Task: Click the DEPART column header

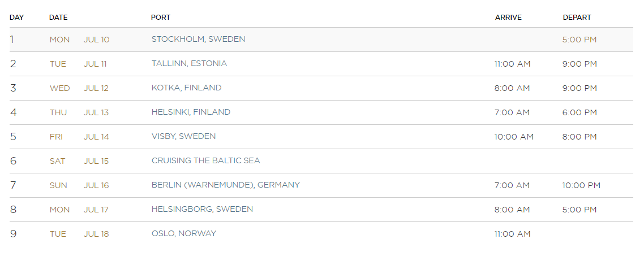Action: coord(577,17)
